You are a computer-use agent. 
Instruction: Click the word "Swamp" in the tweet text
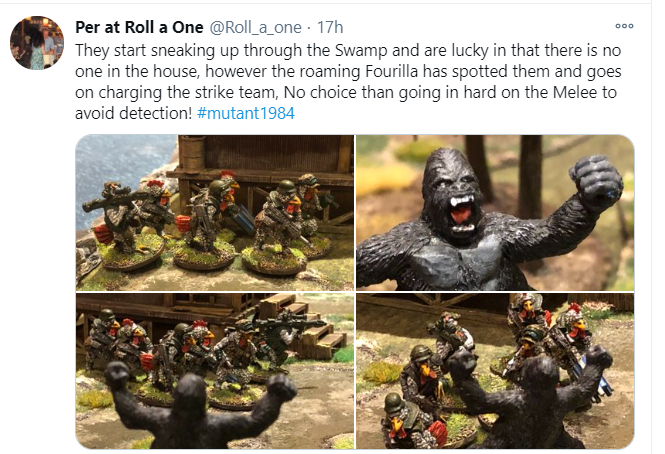point(361,51)
